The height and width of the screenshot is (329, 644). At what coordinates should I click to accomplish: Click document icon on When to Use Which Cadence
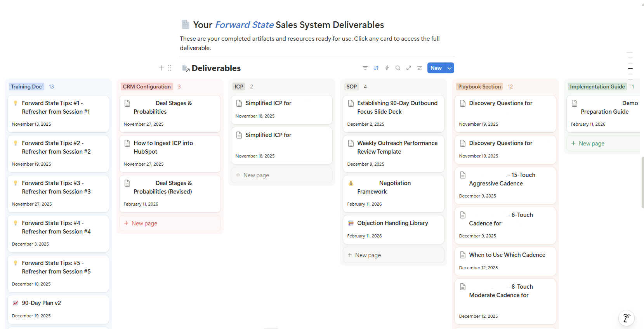463,255
